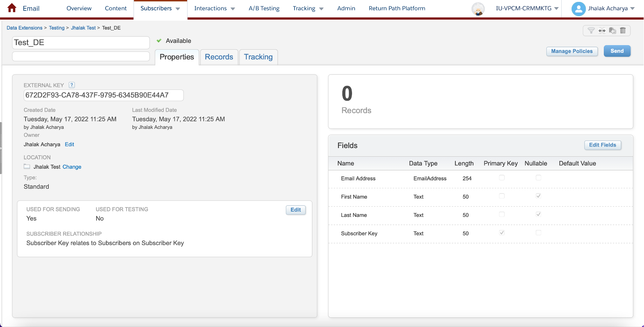Toggle Nullable checkbox for Email Address
Viewport: 644px width, 327px height.
pos(538,178)
